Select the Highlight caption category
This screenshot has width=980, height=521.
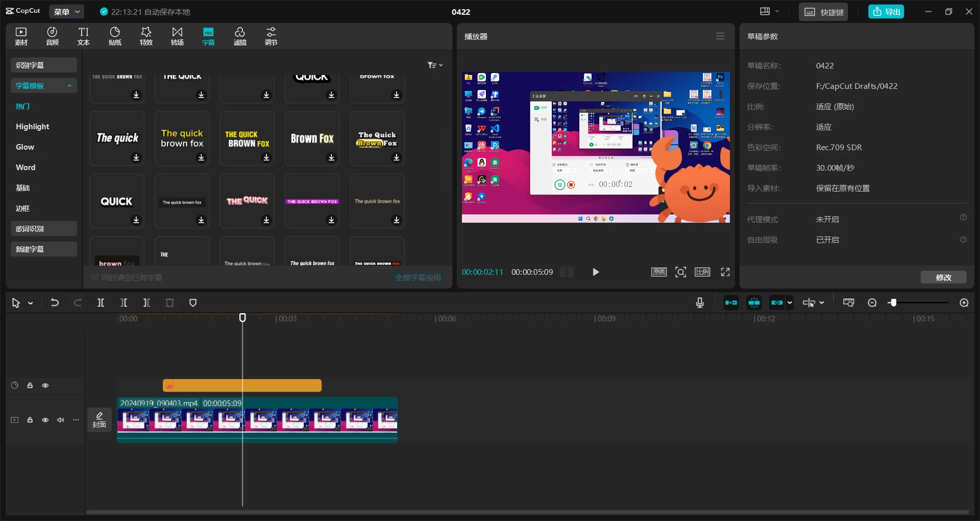click(33, 127)
